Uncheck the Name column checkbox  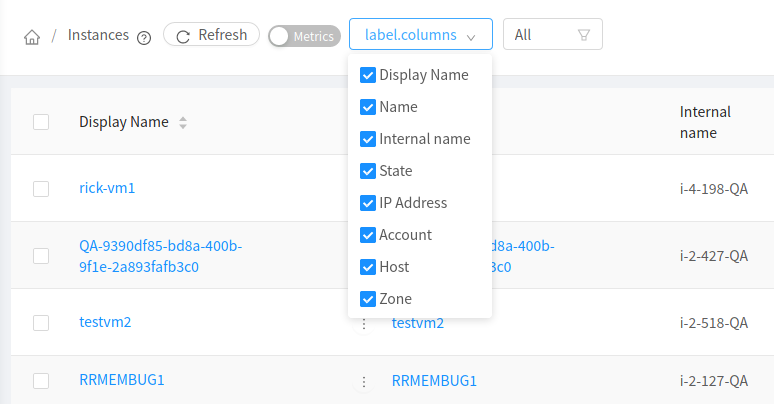pyautogui.click(x=368, y=107)
